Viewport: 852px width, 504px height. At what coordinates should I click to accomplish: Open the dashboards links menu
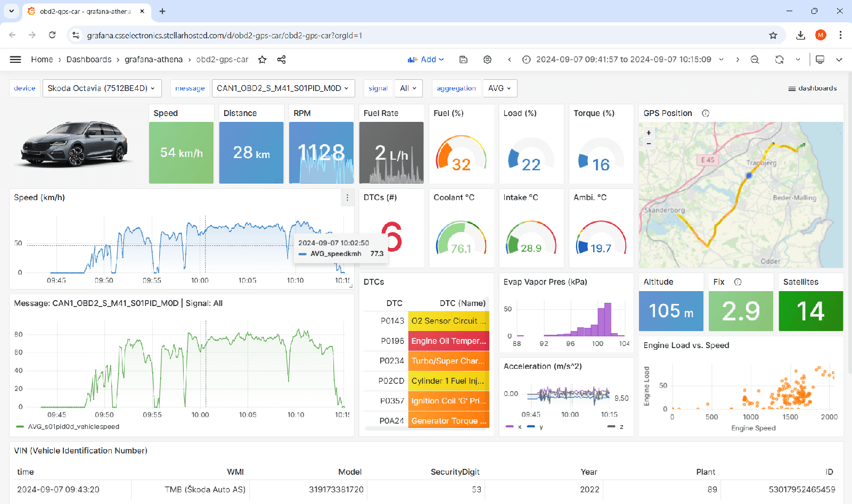tap(813, 88)
